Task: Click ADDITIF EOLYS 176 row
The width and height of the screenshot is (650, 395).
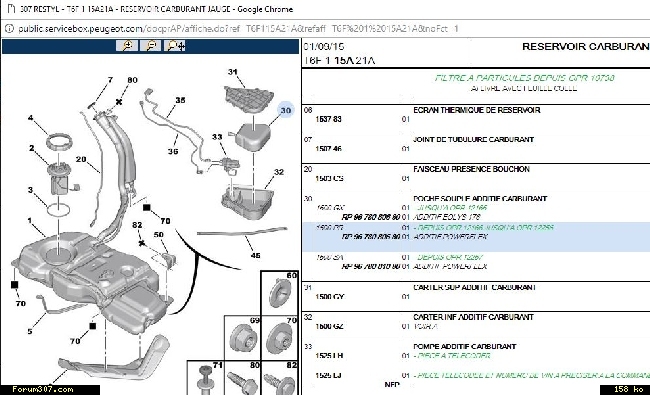Action: 447,217
